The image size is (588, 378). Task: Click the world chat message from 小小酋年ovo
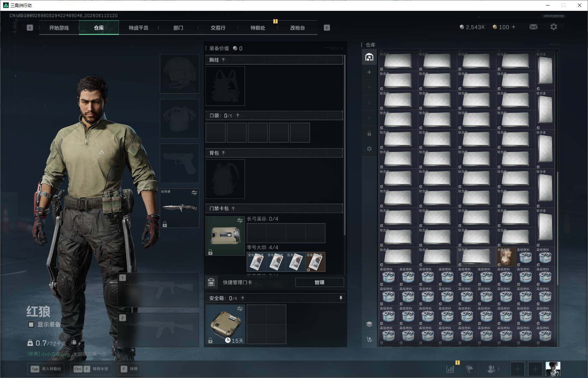[x=67, y=354]
